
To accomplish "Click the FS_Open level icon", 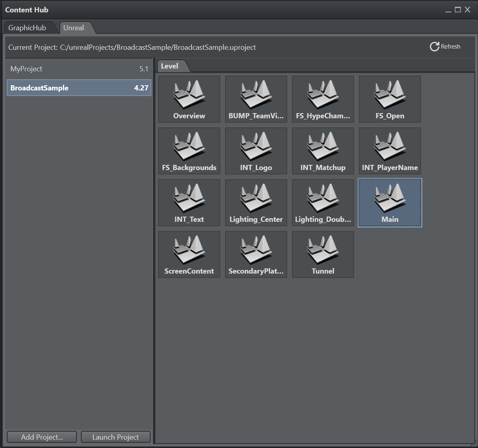I will pos(390,95).
